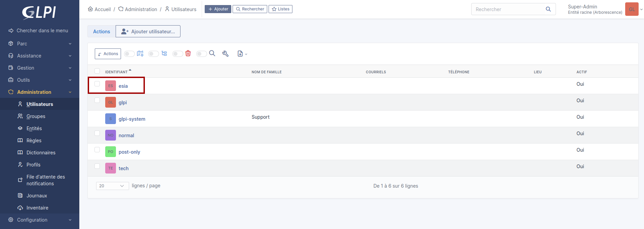Click the home icon in the breadcrumb
644x229 pixels.
(x=90, y=9)
